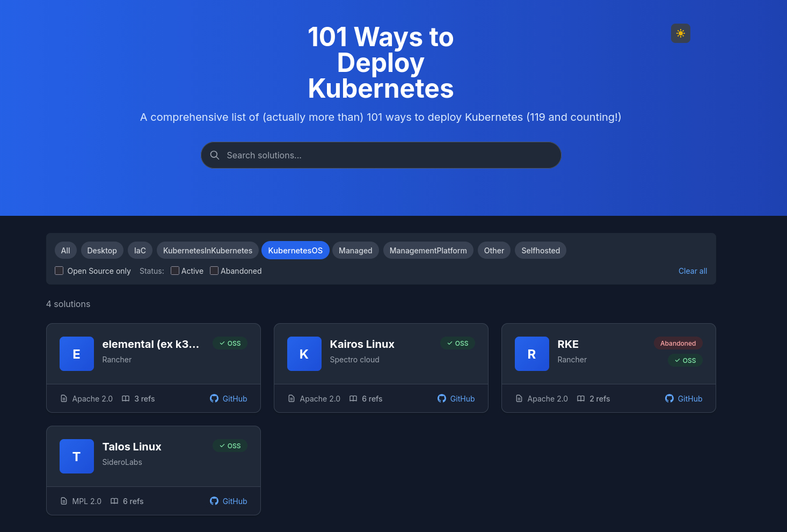The height and width of the screenshot is (532, 787).
Task: Enable the Open Source only checkbox
Action: (59, 271)
